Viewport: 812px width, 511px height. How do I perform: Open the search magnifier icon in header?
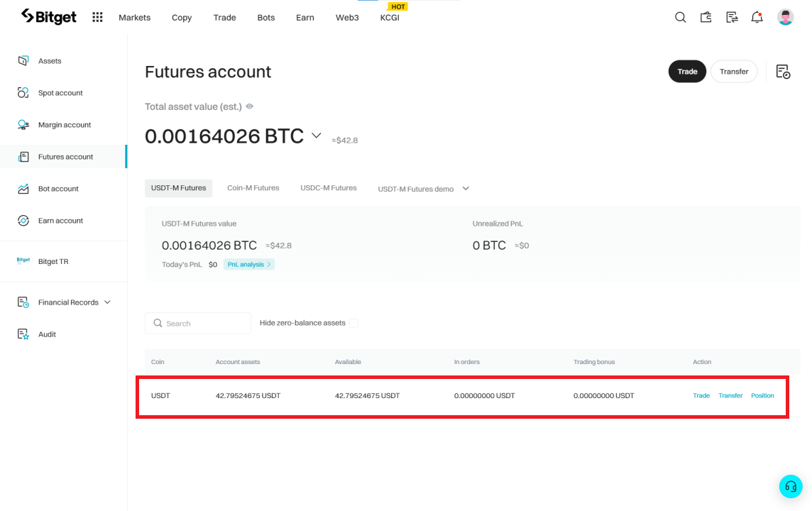[x=681, y=17]
